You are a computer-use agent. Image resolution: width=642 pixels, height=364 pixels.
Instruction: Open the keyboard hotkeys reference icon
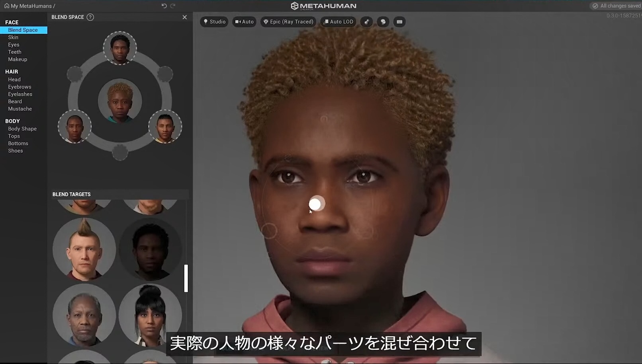click(399, 22)
